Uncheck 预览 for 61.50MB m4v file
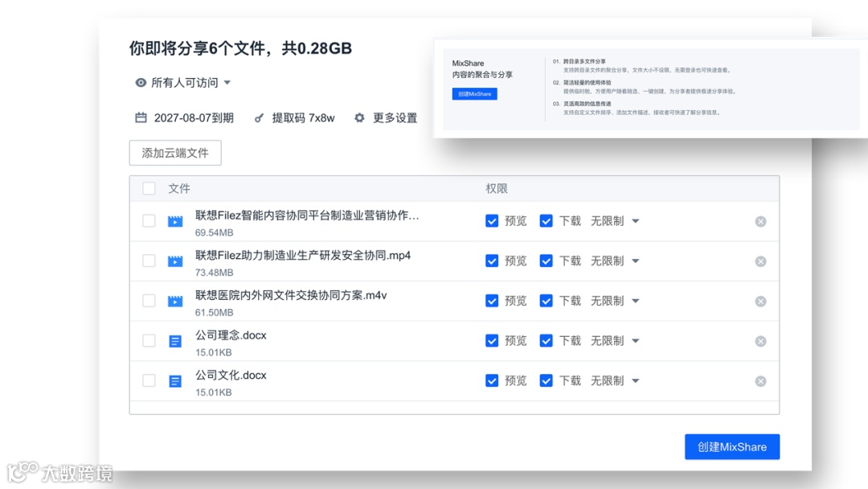Screen dimensions: 868x489 [492, 301]
